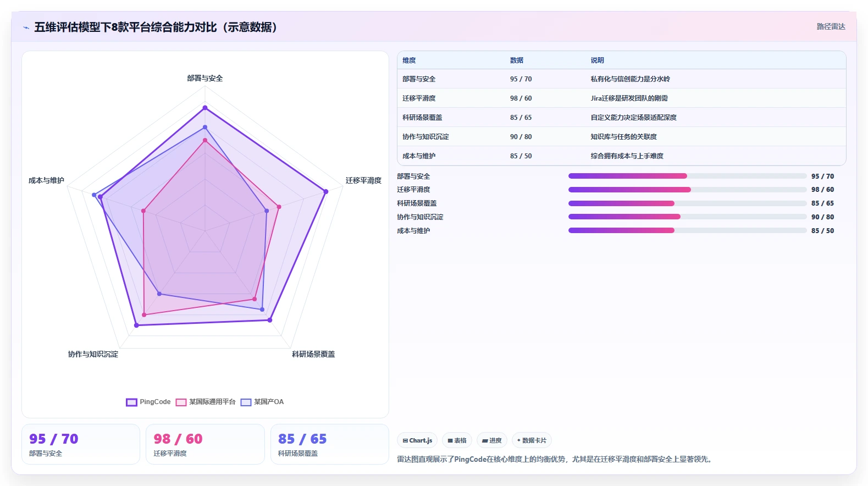868x486 pixels.
Task: Click the pink 某国际通用平台 legend swatch
Action: coord(181,402)
